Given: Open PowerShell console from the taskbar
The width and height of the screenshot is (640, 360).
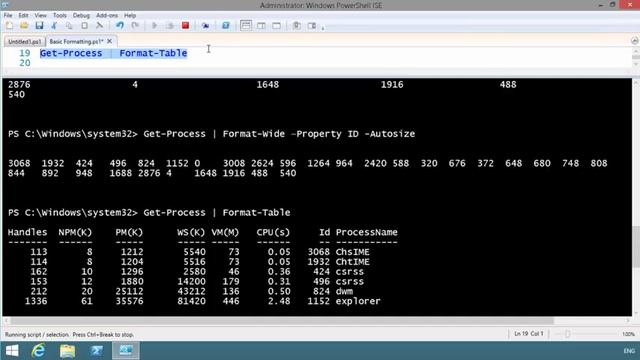Looking at the screenshot, I should [97, 351].
